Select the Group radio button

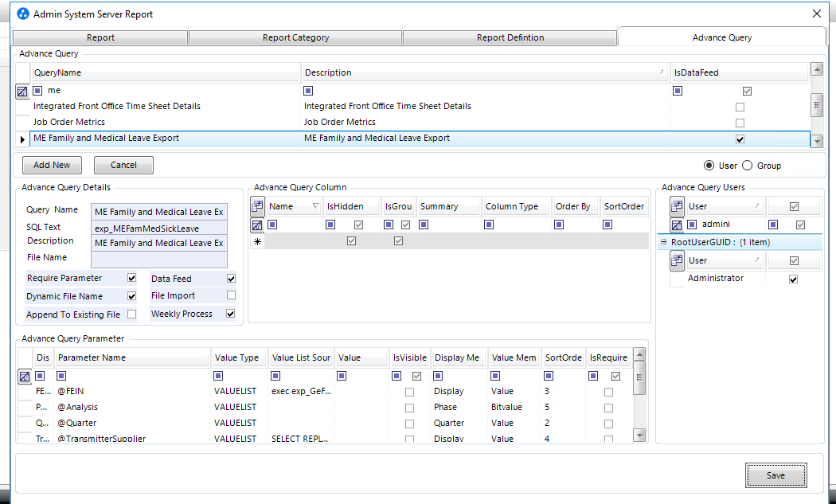coord(747,166)
